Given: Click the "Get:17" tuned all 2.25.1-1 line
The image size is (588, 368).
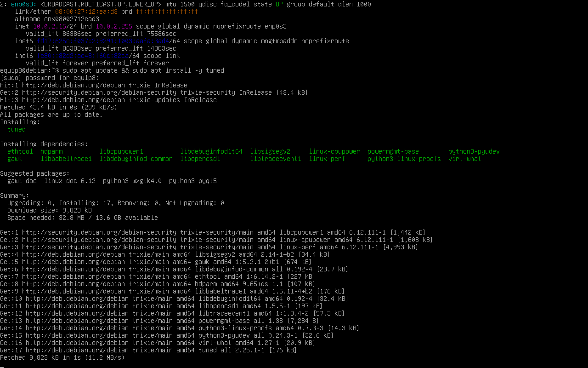Looking at the screenshot, I should (x=148, y=350).
